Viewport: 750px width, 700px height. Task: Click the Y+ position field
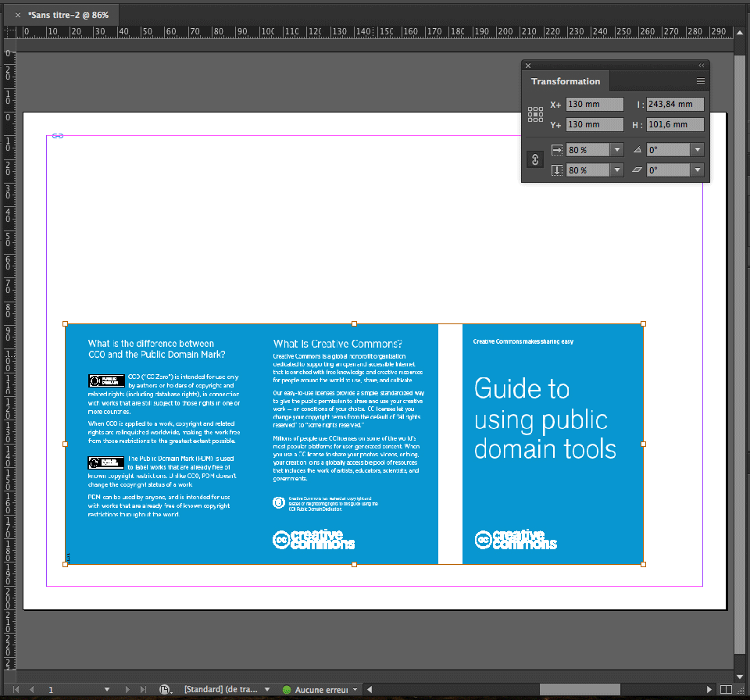pos(595,124)
